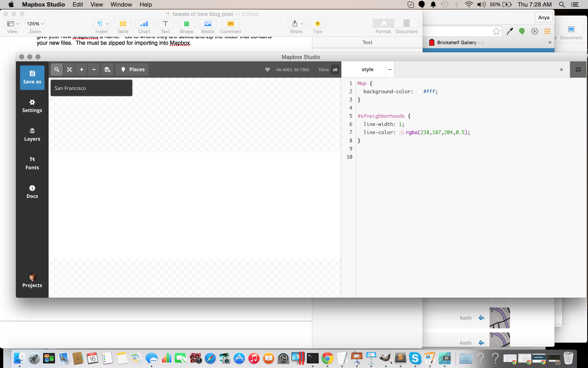588x368 pixels.
Task: Click the Media button in Pages toolbar
Action: click(208, 24)
